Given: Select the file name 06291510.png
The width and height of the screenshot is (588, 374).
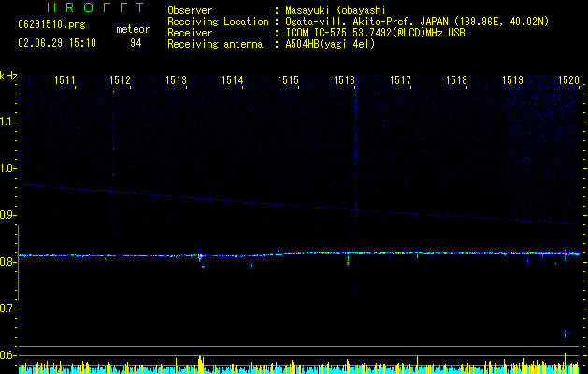Looking at the screenshot, I should 51,24.
